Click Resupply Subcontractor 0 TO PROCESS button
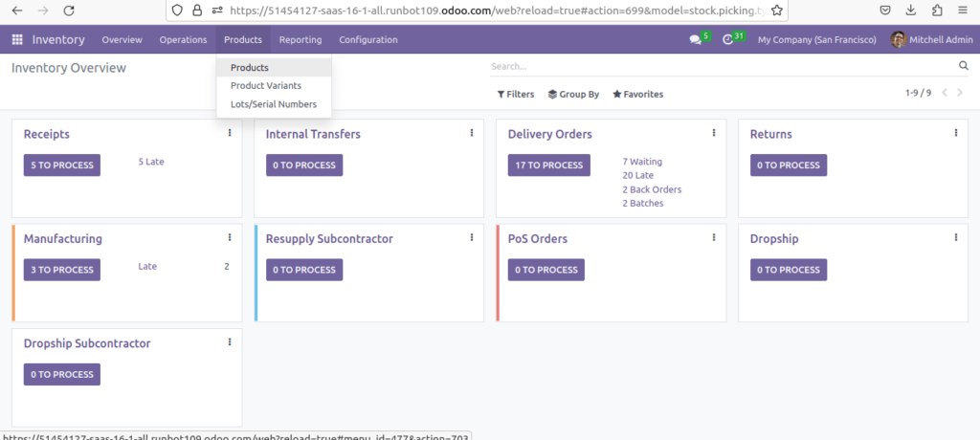Image resolution: width=980 pixels, height=440 pixels. pyautogui.click(x=304, y=270)
